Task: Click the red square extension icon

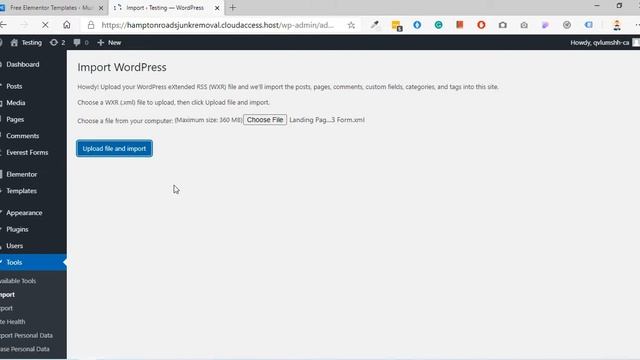Action: pos(460,25)
